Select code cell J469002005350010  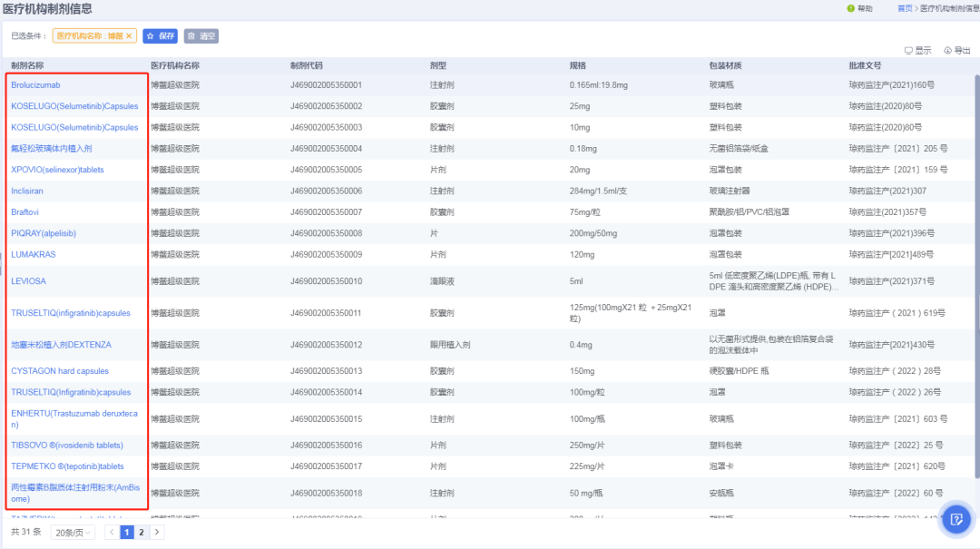[x=327, y=281]
